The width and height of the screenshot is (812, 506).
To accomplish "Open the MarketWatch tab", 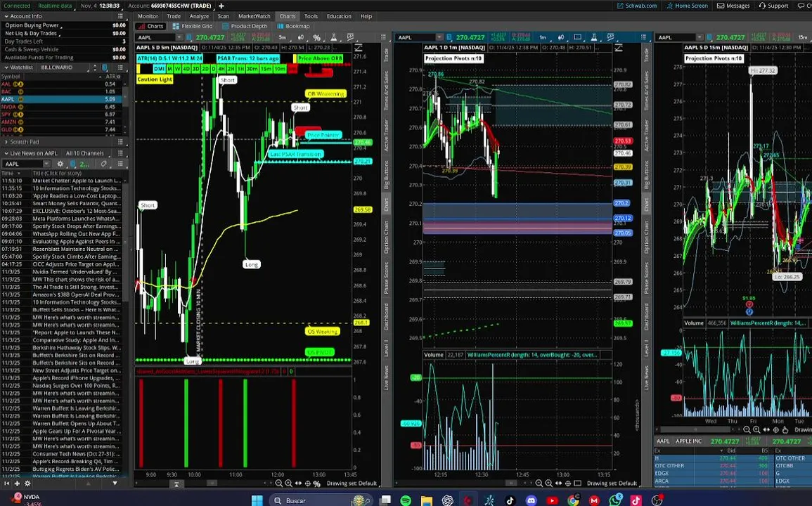I will click(x=254, y=16).
